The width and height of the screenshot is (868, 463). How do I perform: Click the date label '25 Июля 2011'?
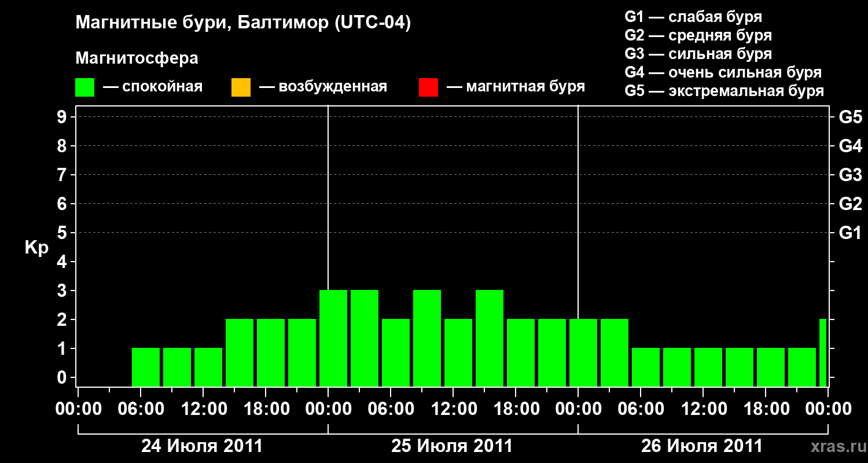[452, 446]
